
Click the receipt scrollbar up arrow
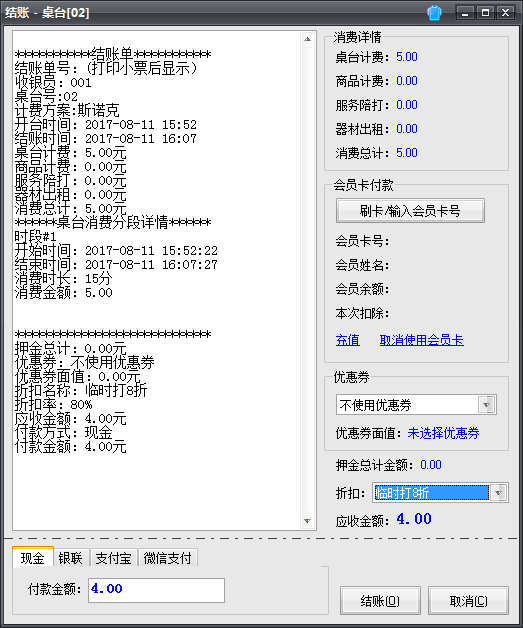pos(308,39)
